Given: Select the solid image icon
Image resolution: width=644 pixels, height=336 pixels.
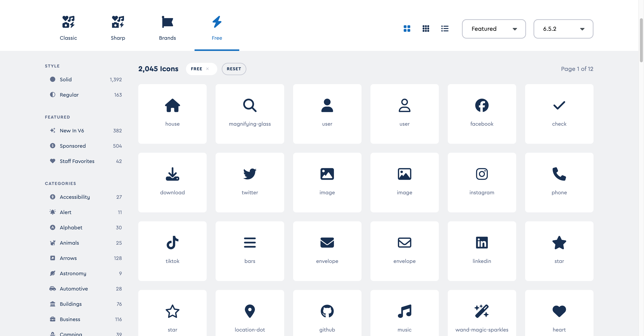Looking at the screenshot, I should (x=327, y=182).
